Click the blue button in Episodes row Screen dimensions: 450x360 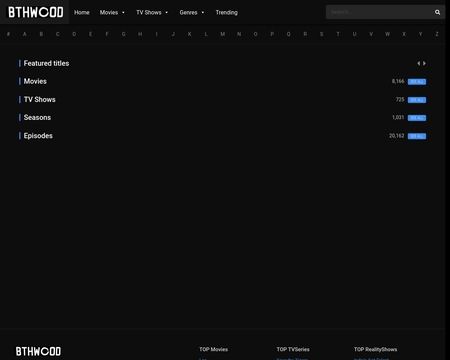coord(417,136)
